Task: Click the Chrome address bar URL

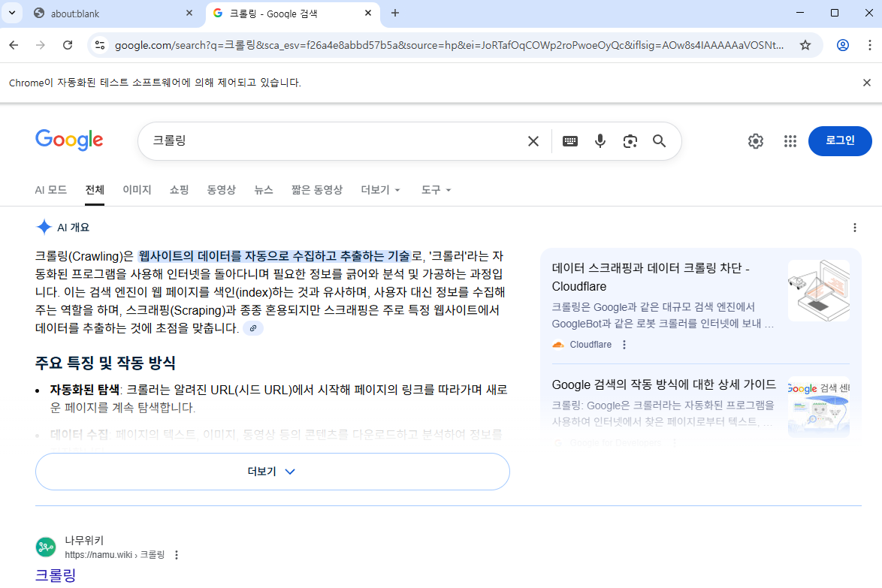Action: (449, 45)
